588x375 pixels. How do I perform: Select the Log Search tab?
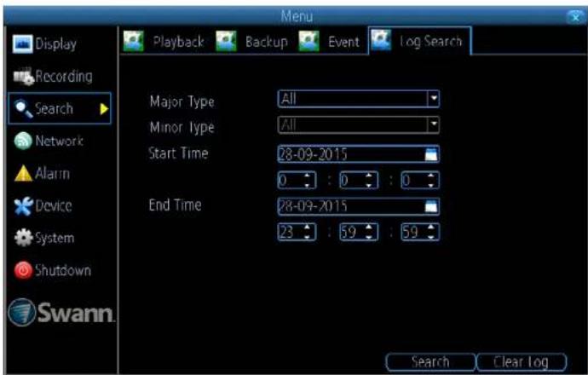point(419,41)
